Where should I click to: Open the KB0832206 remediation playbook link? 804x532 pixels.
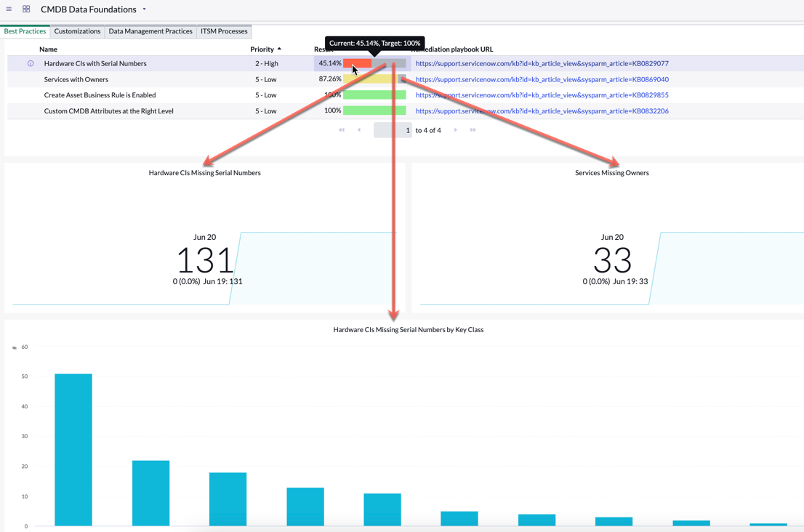(542, 111)
